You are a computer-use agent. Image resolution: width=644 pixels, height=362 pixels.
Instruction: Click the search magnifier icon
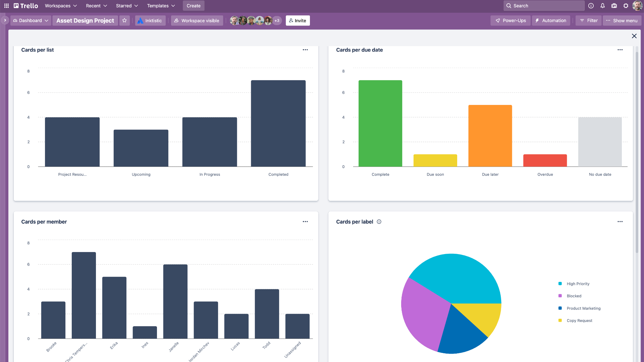point(509,6)
